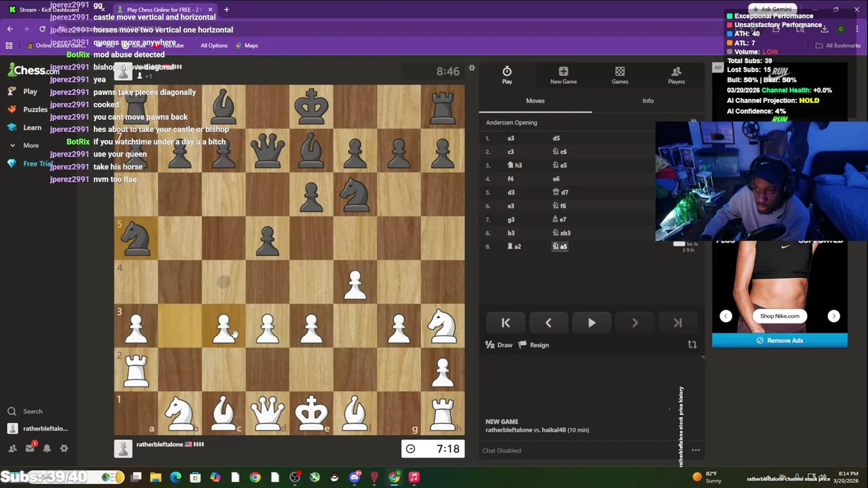Viewport: 868px width, 488px height.
Task: Click the black pawn on d5
Action: click(x=267, y=239)
